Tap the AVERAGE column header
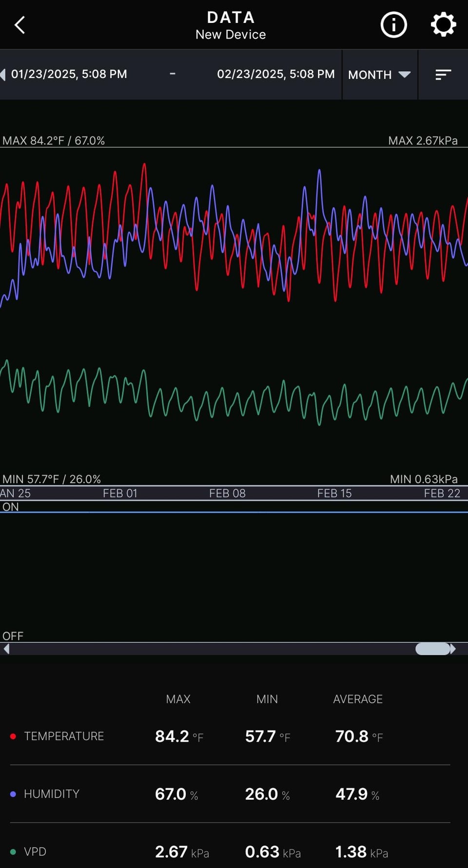 (x=358, y=699)
